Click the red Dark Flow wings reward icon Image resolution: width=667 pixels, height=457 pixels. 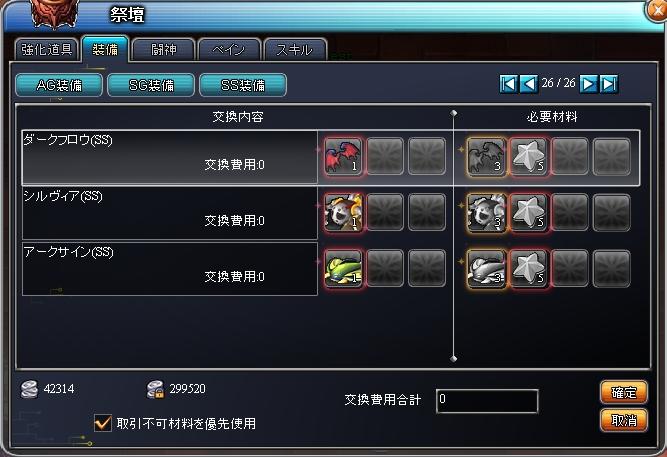[343, 156]
